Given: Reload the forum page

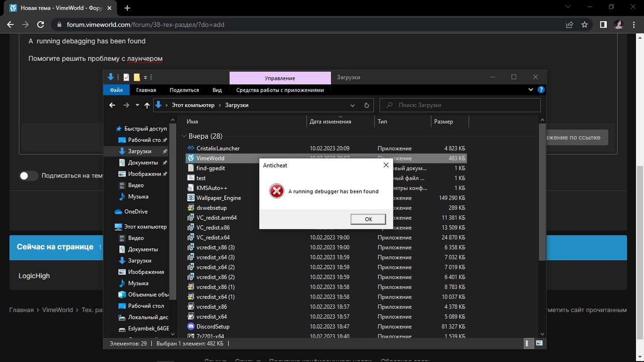Looking at the screenshot, I should point(41,24).
